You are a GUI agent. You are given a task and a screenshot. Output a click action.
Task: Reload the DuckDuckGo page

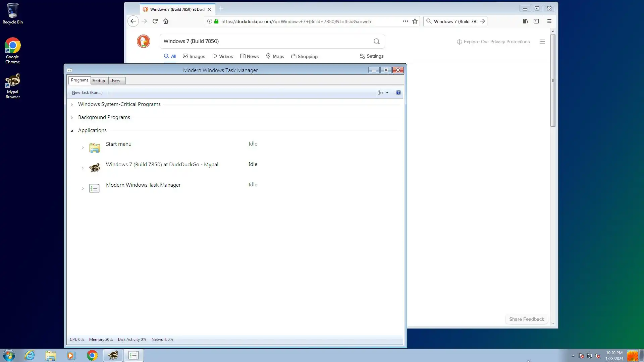tap(155, 21)
